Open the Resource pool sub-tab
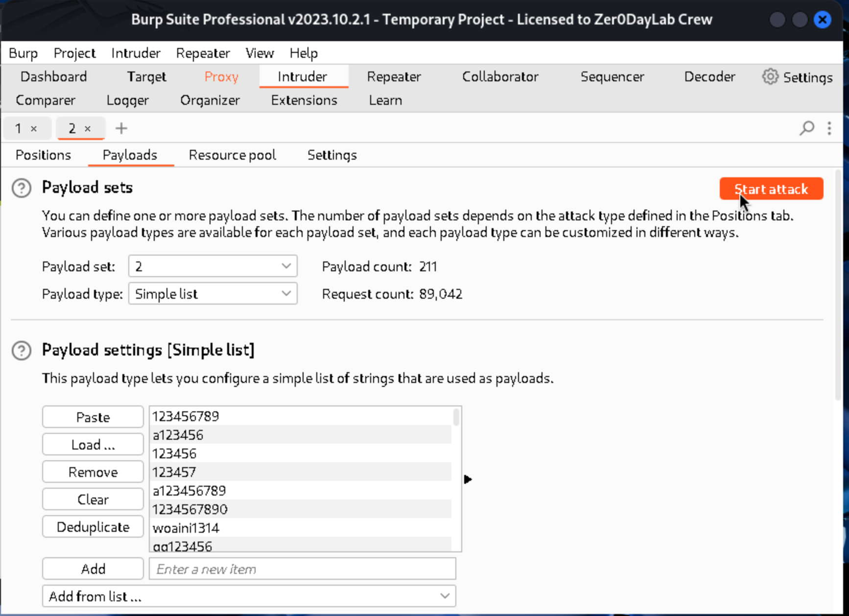This screenshot has width=849, height=616. point(232,155)
